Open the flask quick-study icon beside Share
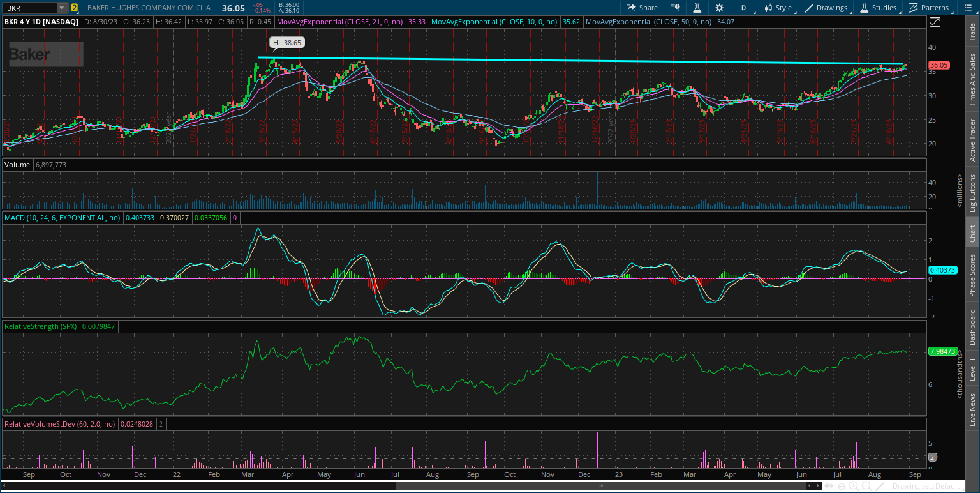The image size is (980, 493). tap(697, 8)
